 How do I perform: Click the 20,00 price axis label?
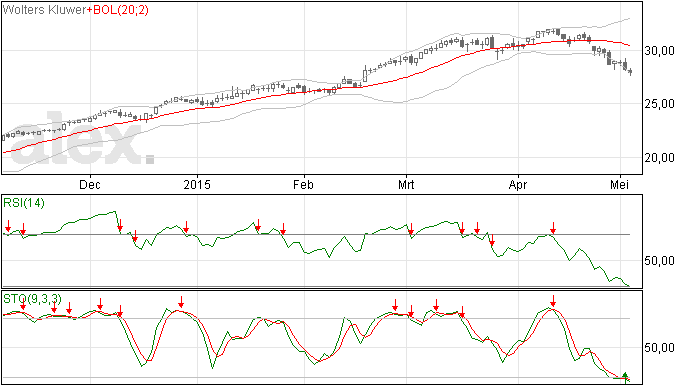pos(659,158)
